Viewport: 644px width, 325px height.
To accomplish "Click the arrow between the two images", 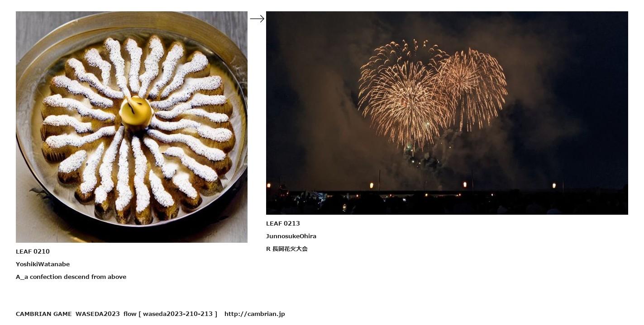I will click(257, 19).
